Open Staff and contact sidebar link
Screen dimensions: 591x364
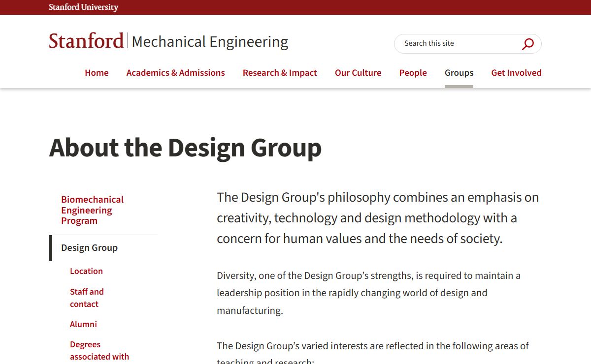click(87, 298)
